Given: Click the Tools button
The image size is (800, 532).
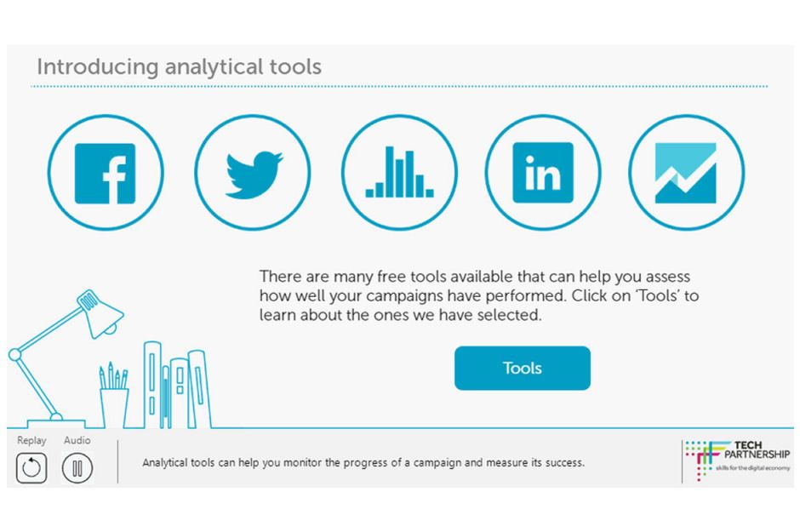Looking at the screenshot, I should 523,369.
